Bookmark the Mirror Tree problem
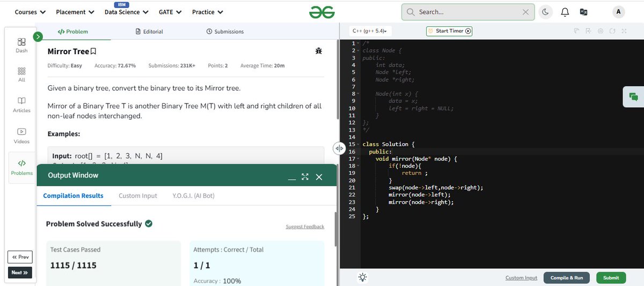Screen dimensions: 644x286 [93, 52]
